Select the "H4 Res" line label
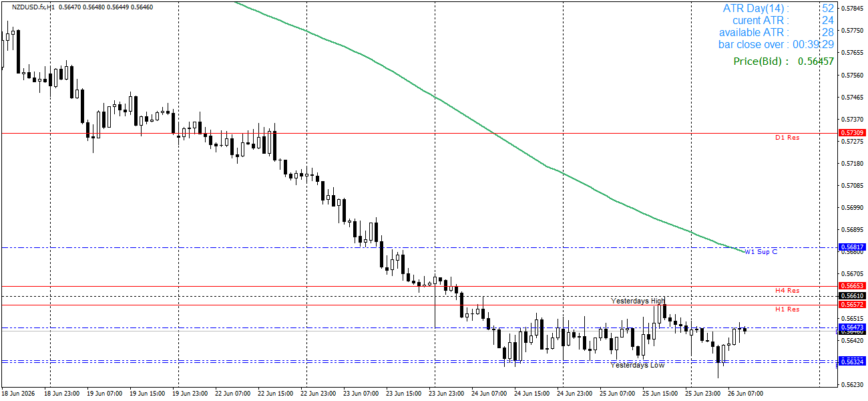868x401 pixels. [787, 291]
